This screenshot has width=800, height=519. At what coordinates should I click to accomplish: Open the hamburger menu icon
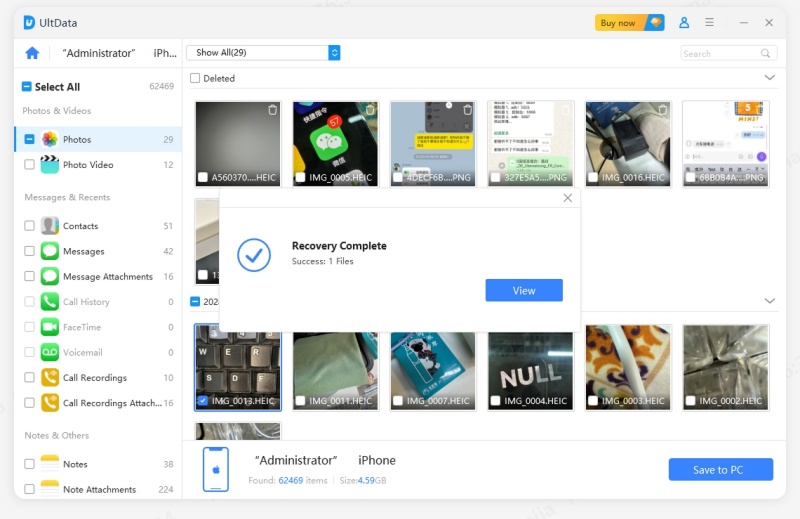(x=710, y=22)
